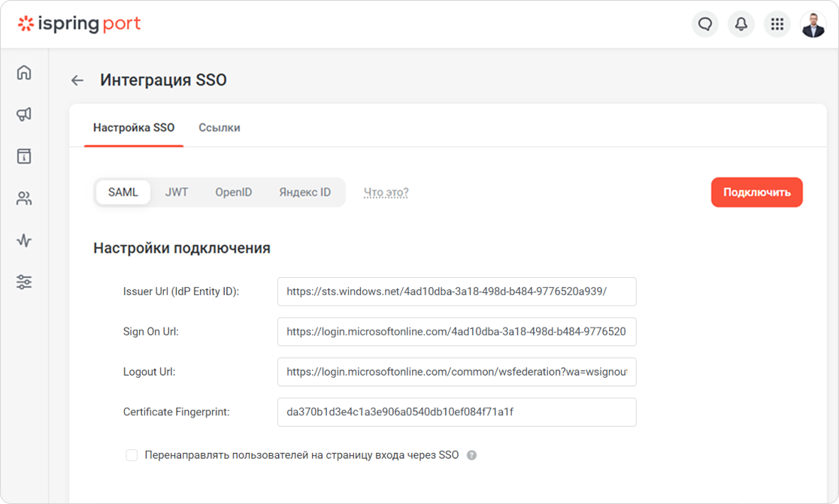Focus the Sign On Url field
Screen dimensions: 839x504
[x=457, y=332]
